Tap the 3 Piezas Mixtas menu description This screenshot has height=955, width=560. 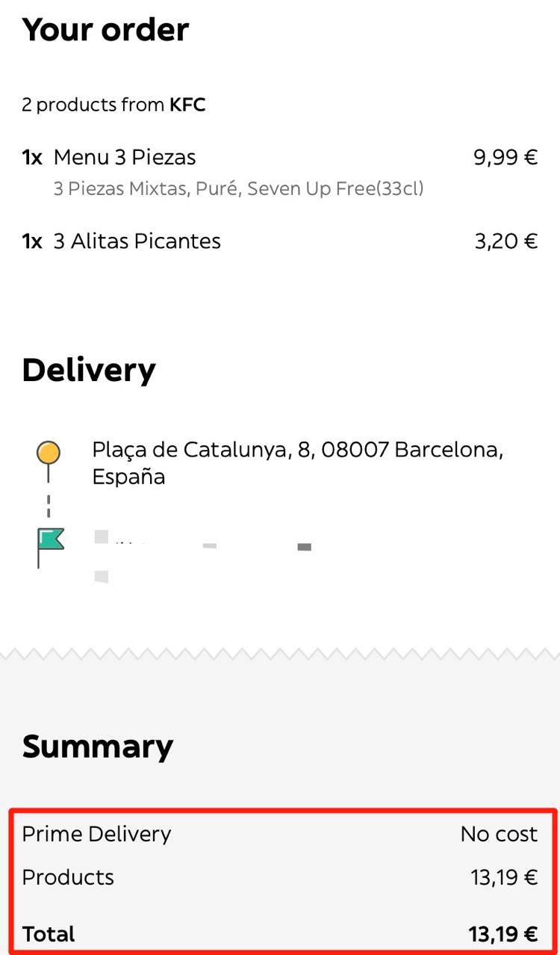(238, 188)
